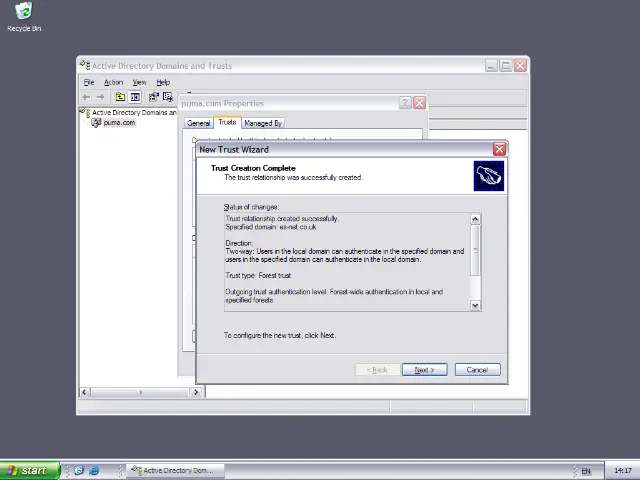This screenshot has width=640, height=480.
Task: Select the Trusts tab
Action: [227, 122]
